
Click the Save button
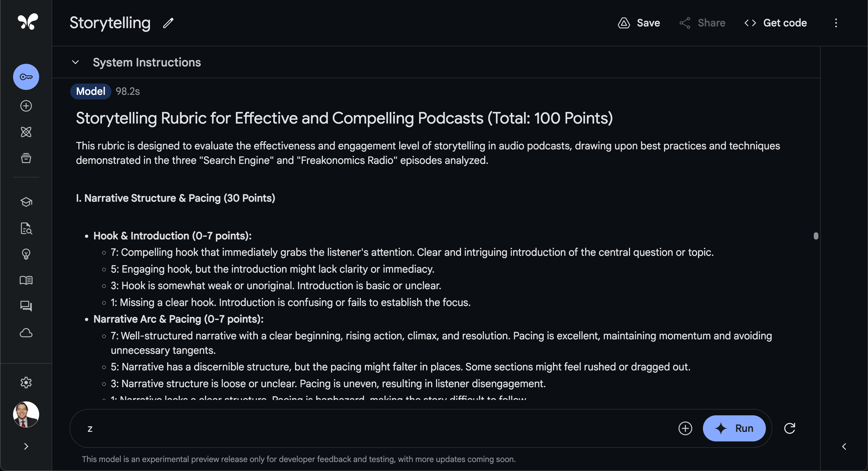639,23
